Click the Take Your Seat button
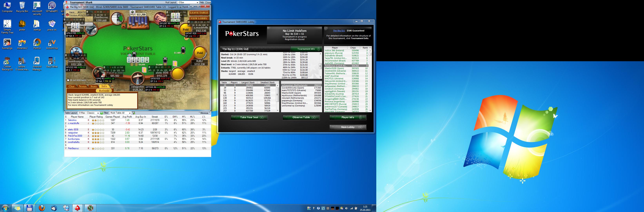The width and height of the screenshot is (644, 212). (249, 117)
